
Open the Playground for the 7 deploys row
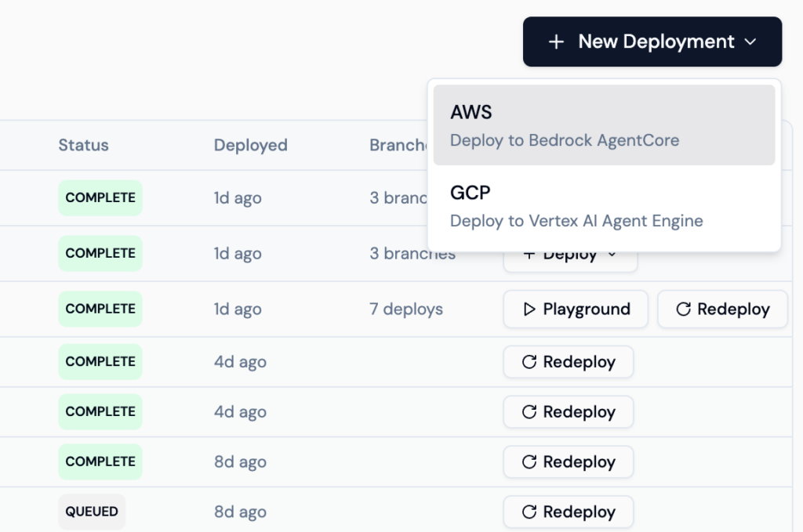point(576,309)
